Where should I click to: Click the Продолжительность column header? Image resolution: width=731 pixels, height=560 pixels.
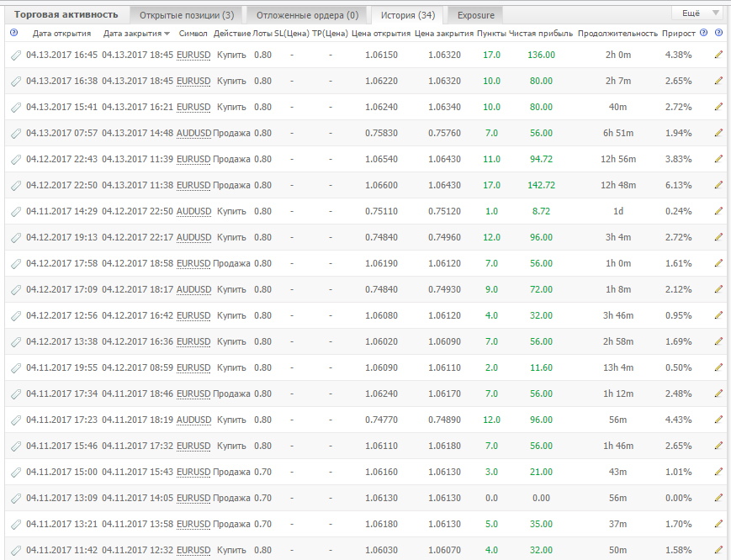coord(617,34)
